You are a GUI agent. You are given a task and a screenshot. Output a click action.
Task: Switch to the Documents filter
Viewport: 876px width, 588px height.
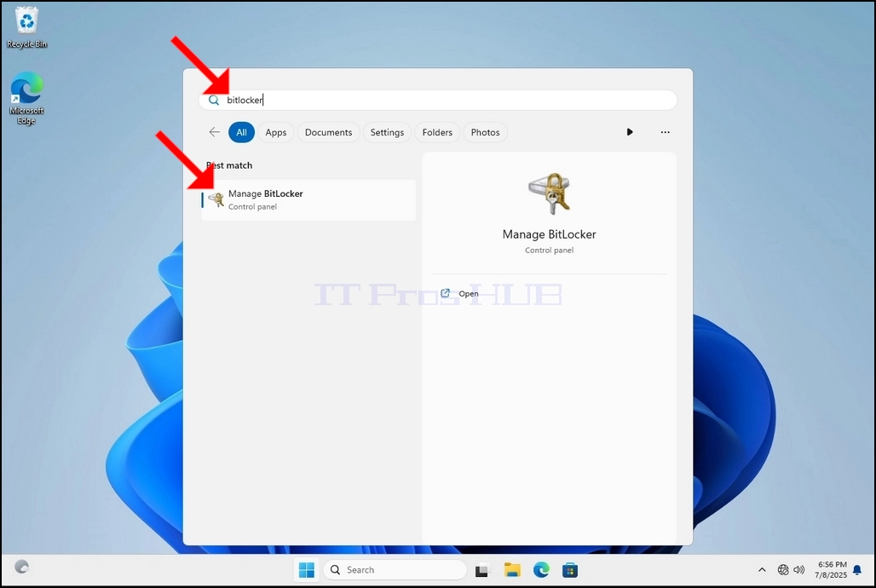click(329, 132)
